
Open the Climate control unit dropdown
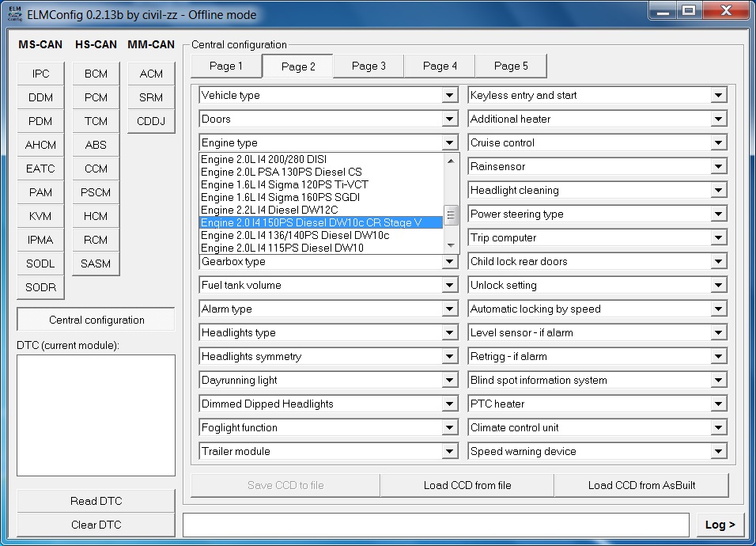coord(718,428)
